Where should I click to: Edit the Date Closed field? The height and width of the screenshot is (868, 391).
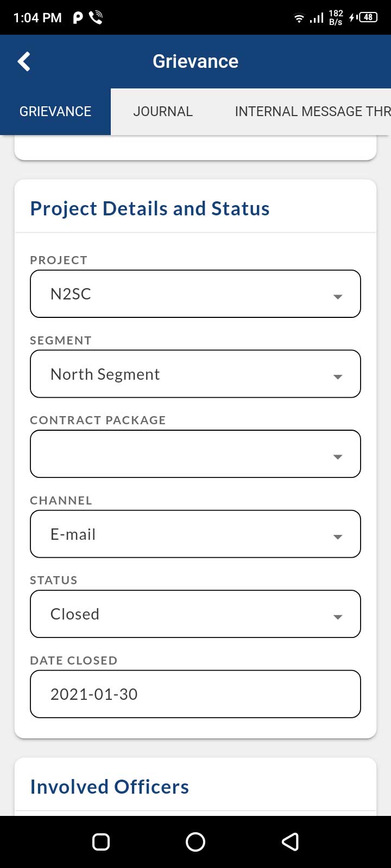[x=195, y=694]
